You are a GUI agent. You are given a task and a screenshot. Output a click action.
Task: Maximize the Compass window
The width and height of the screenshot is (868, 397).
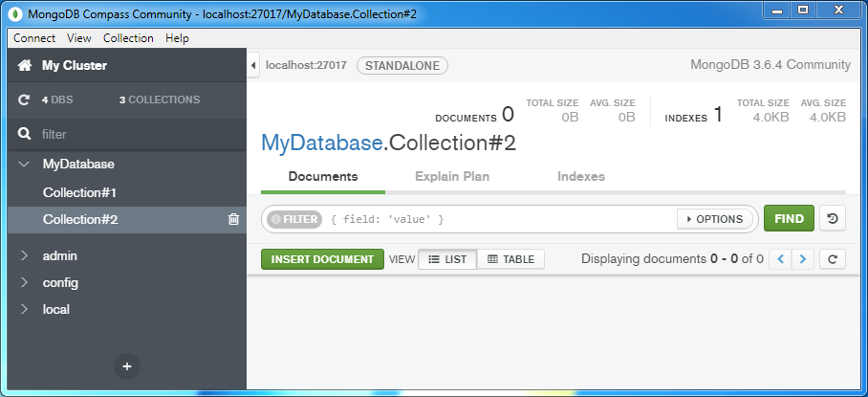click(803, 10)
